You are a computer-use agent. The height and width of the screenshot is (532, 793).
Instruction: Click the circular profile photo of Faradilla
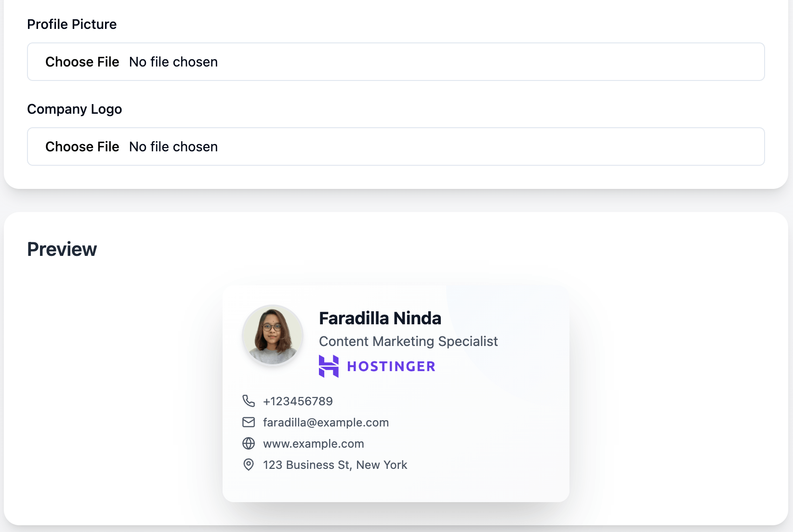tap(272, 335)
